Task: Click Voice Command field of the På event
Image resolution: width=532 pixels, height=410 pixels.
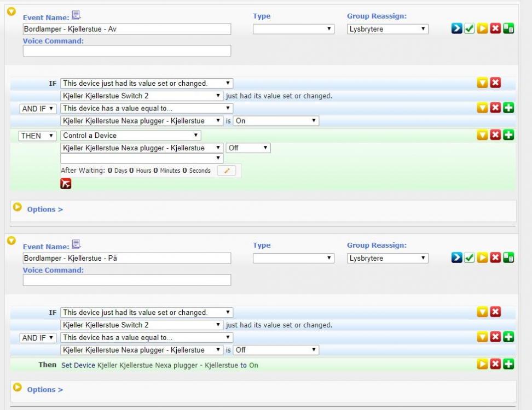Action: click(127, 280)
